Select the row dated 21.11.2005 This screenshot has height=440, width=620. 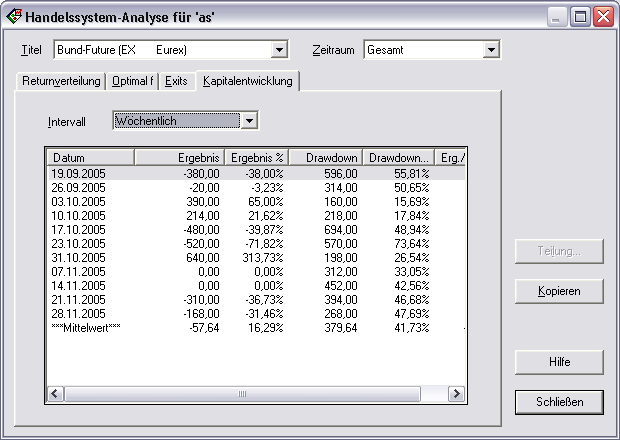coord(256,300)
